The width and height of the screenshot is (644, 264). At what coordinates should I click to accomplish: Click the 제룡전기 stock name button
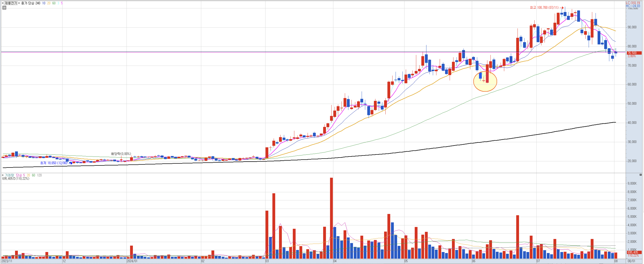click(11, 3)
